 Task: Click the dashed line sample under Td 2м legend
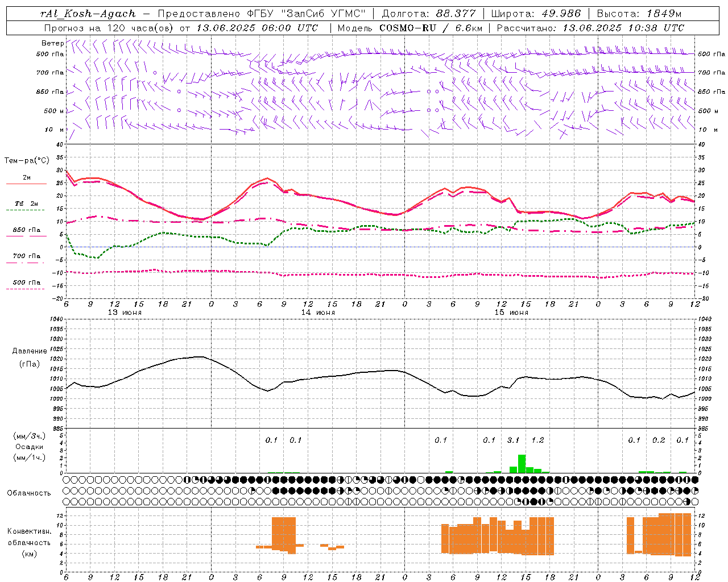point(25,210)
